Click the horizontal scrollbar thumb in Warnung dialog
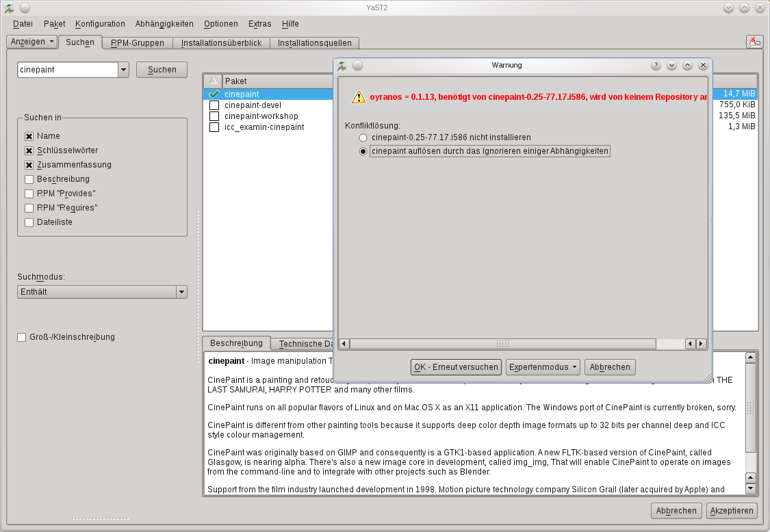Screen dimensions: 770x532 [503, 343]
